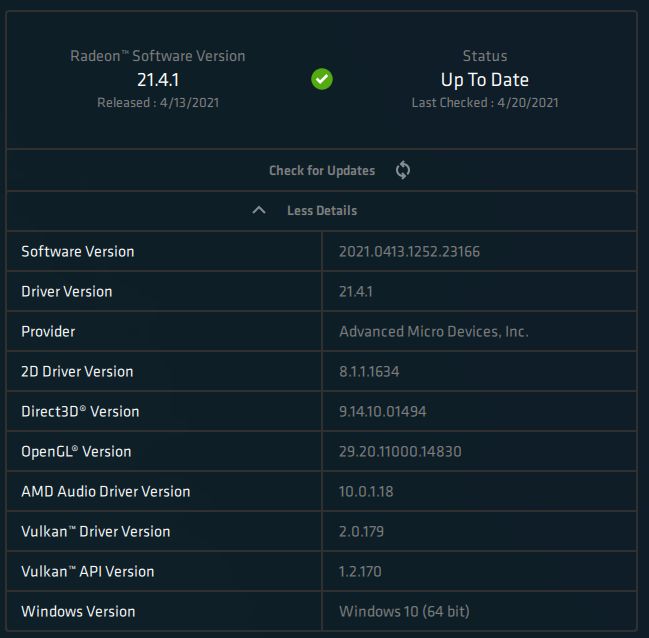Select the value 8.1.1.1634
Screen dimensions: 649x638
pos(369,371)
